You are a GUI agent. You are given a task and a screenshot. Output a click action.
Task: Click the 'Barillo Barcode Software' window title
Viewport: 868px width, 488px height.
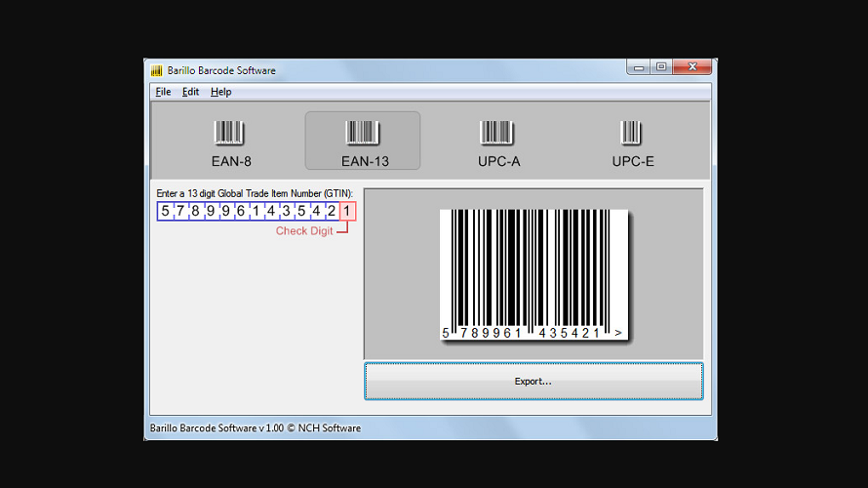click(221, 70)
